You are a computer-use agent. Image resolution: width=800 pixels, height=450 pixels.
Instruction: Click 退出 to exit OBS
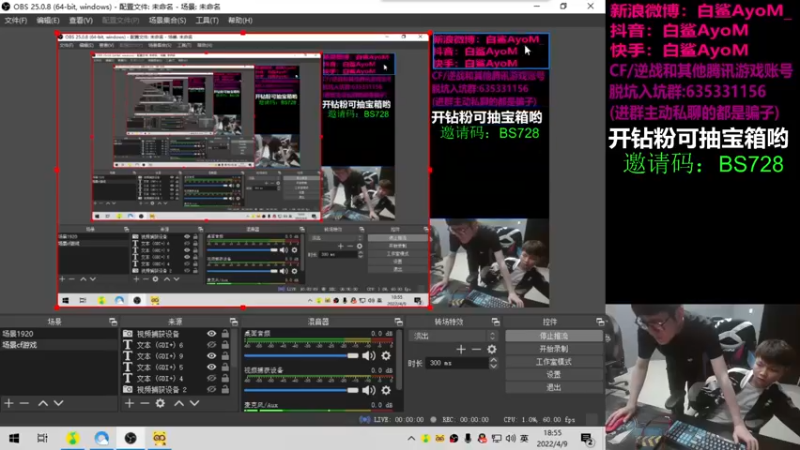[554, 387]
